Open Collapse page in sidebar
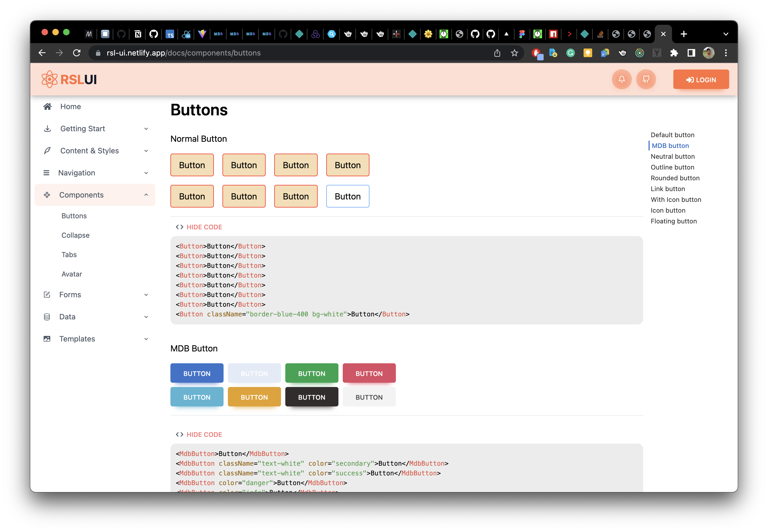 75,235
